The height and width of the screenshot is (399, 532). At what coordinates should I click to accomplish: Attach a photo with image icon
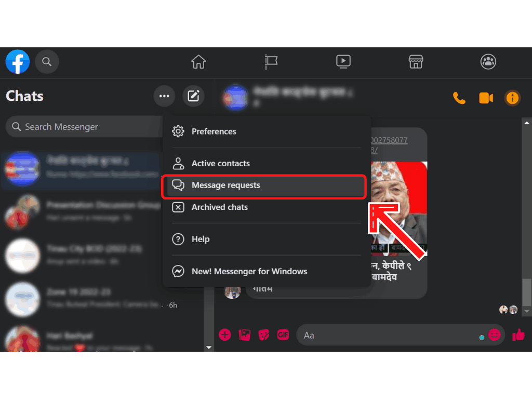(244, 335)
